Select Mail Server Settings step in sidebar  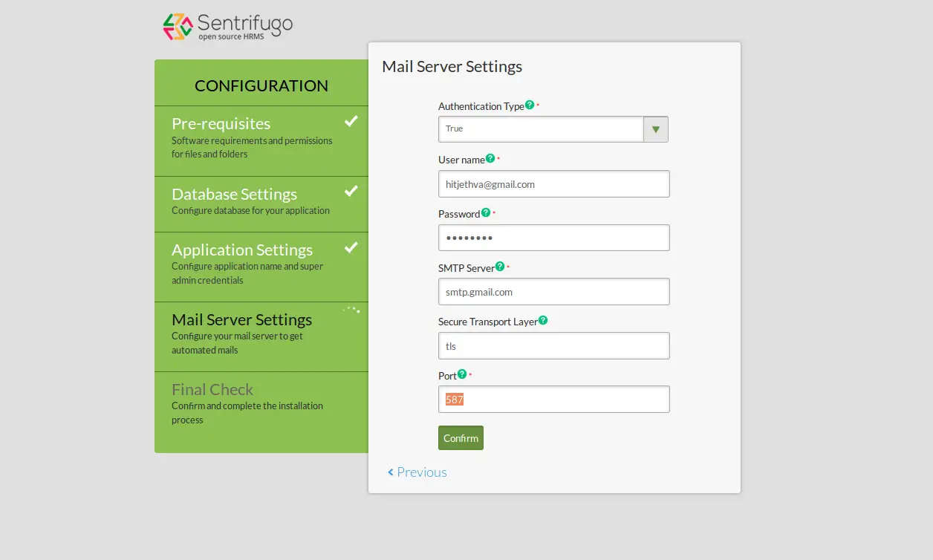[261, 336]
